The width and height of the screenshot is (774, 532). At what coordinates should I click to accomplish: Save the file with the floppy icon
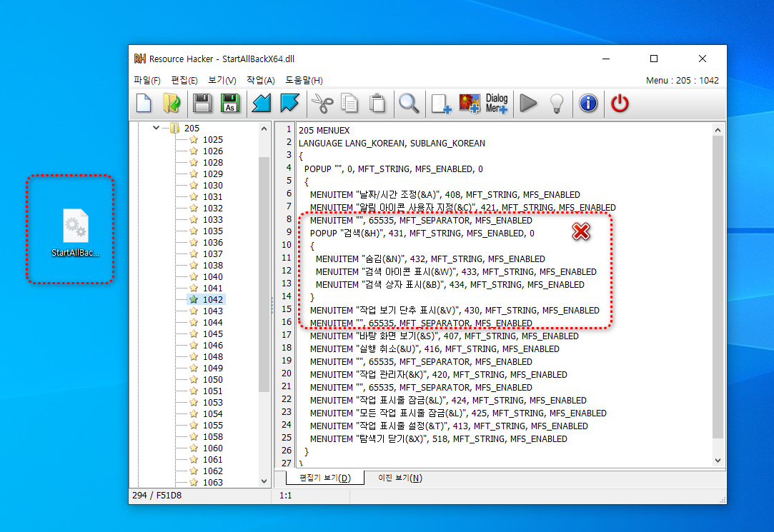coord(202,104)
